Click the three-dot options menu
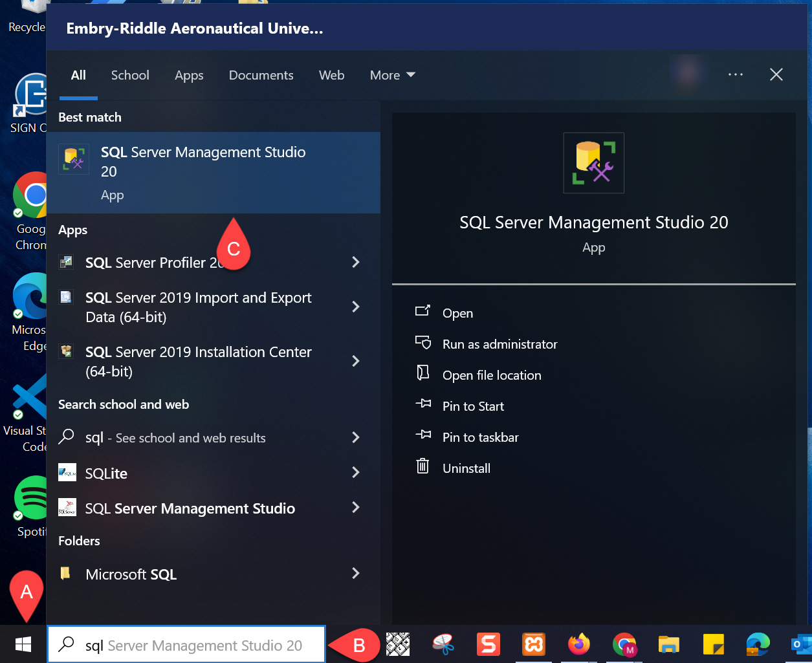The width and height of the screenshot is (812, 663). 736,74
